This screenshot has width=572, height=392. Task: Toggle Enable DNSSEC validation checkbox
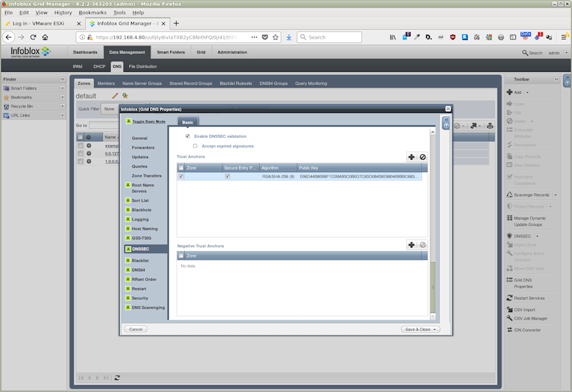187,136
